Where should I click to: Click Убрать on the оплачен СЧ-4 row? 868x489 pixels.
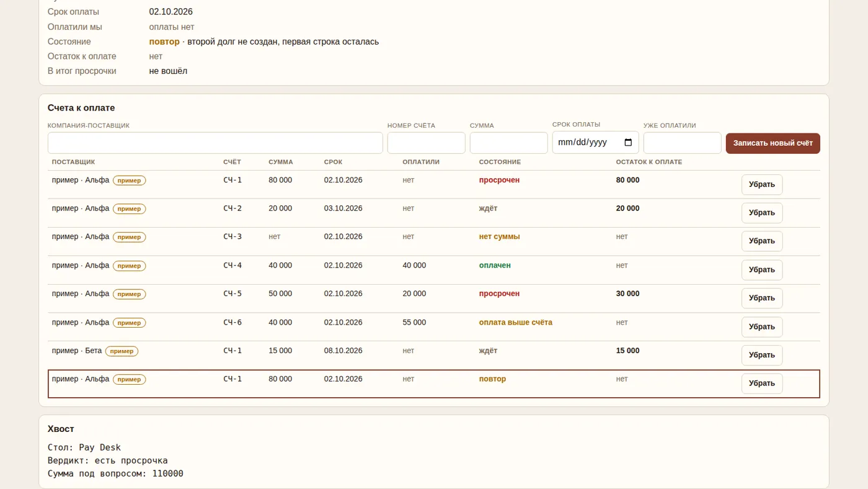click(762, 270)
